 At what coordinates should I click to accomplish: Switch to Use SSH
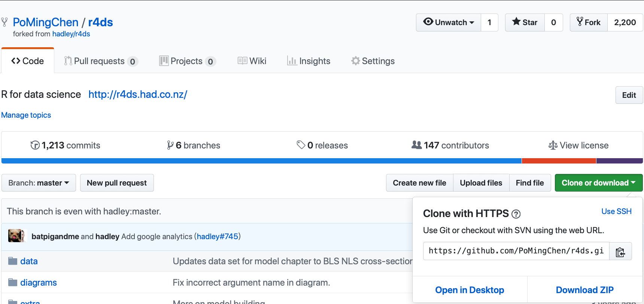coord(616,211)
